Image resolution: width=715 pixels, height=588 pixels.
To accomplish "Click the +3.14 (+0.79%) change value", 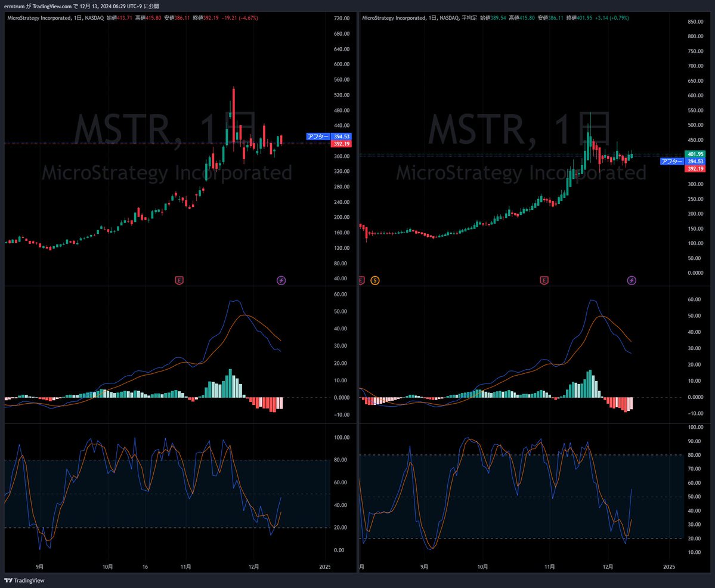I will (x=612, y=18).
